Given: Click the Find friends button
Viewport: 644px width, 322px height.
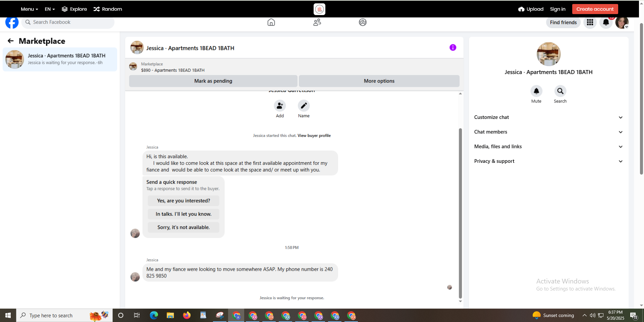Looking at the screenshot, I should 563,22.
